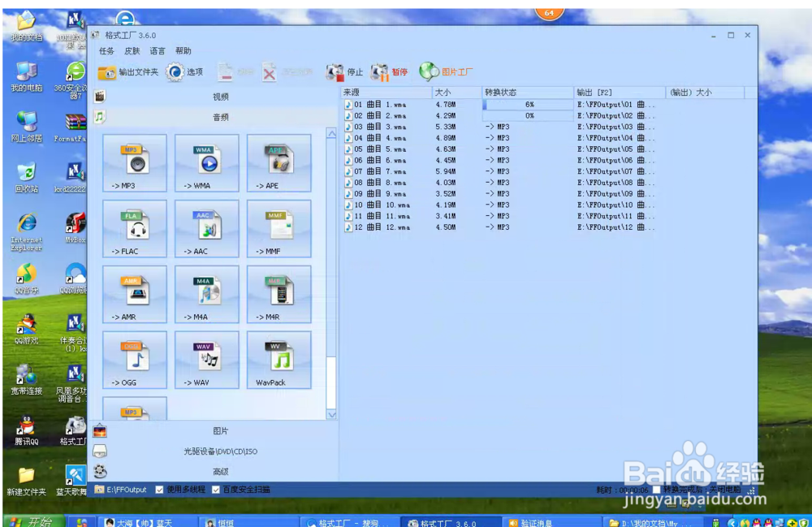812x527 pixels.
Task: Select the -> MMF audio format
Action: [x=279, y=229]
